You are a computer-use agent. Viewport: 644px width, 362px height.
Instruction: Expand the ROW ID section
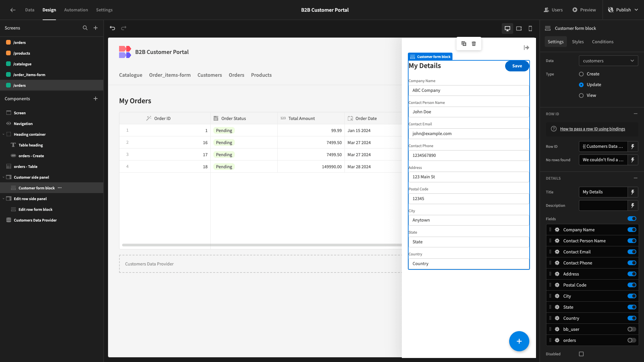coord(636,114)
